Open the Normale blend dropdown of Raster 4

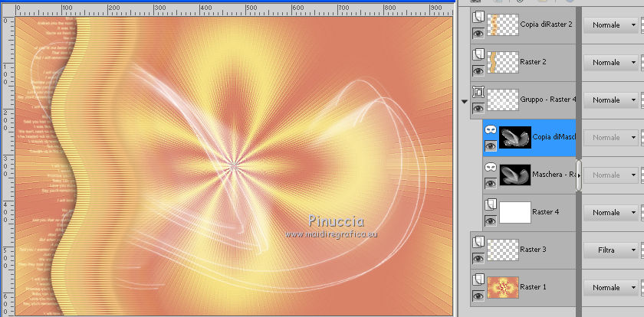click(x=611, y=212)
